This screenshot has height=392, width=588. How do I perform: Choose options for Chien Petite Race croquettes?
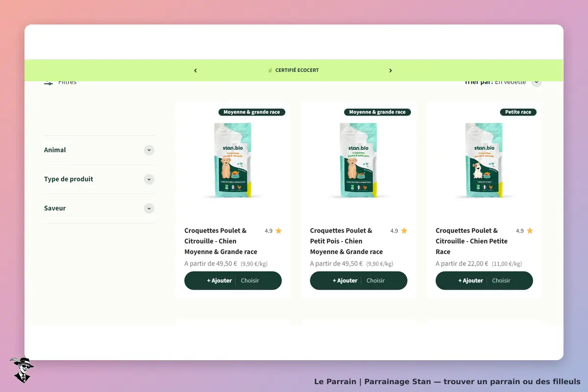[x=501, y=281]
